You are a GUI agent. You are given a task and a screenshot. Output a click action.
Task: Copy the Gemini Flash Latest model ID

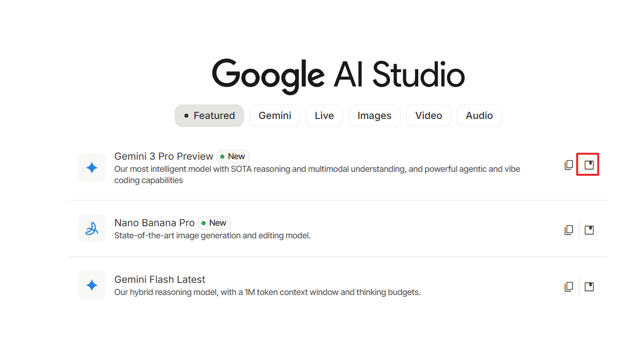[x=569, y=286]
